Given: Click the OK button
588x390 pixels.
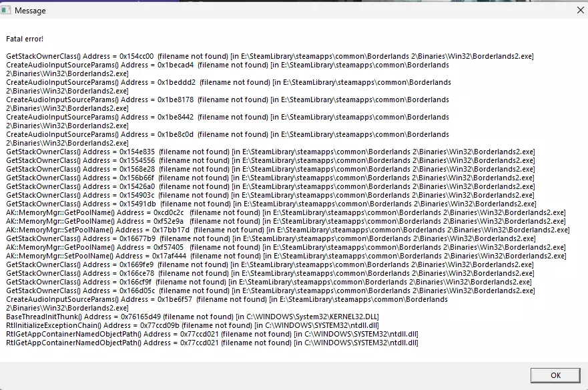Looking at the screenshot, I should [555, 375].
